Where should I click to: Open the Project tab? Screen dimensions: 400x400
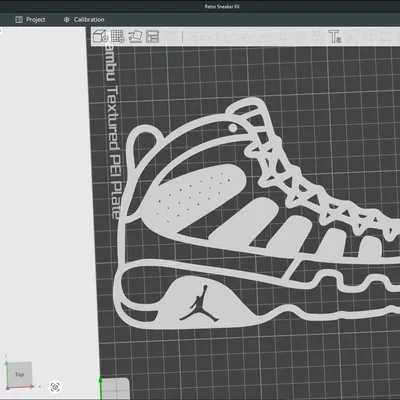point(30,20)
